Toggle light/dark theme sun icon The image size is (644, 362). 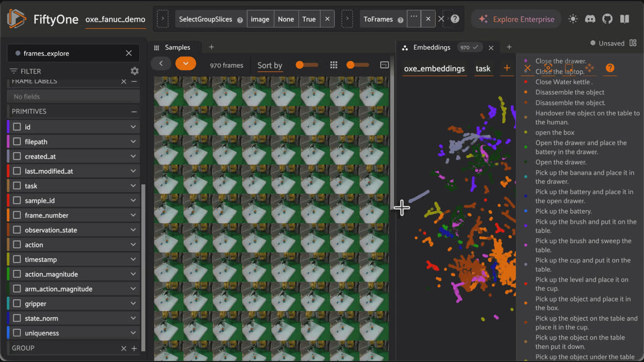click(x=573, y=19)
